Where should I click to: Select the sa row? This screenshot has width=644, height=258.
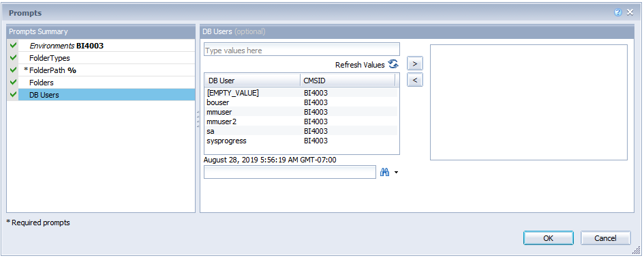click(301, 131)
